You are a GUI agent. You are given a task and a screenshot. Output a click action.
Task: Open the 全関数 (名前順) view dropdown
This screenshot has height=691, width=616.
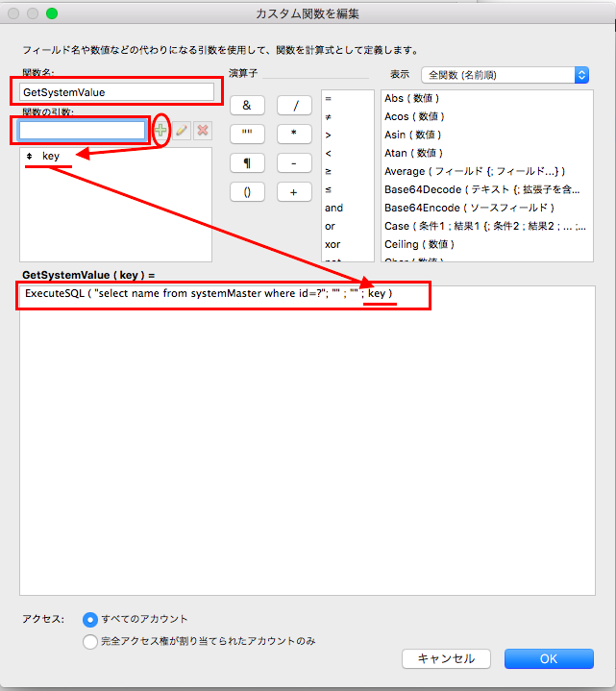tap(505, 75)
